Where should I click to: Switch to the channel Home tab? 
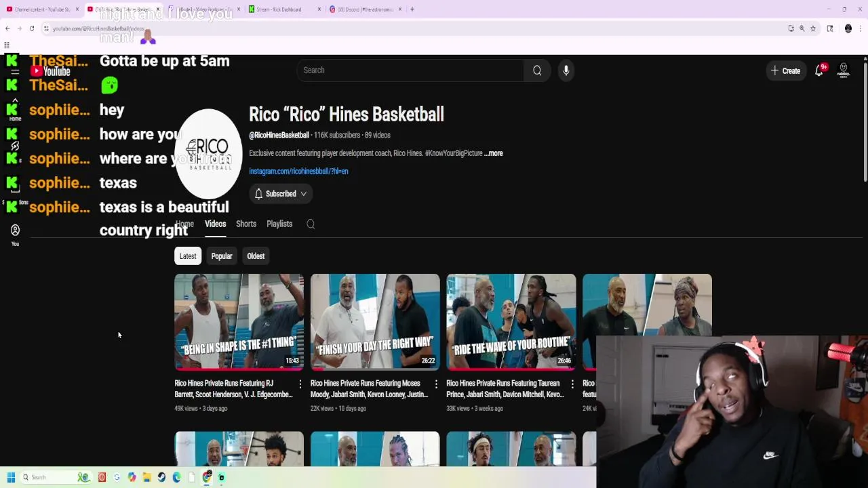click(x=184, y=224)
